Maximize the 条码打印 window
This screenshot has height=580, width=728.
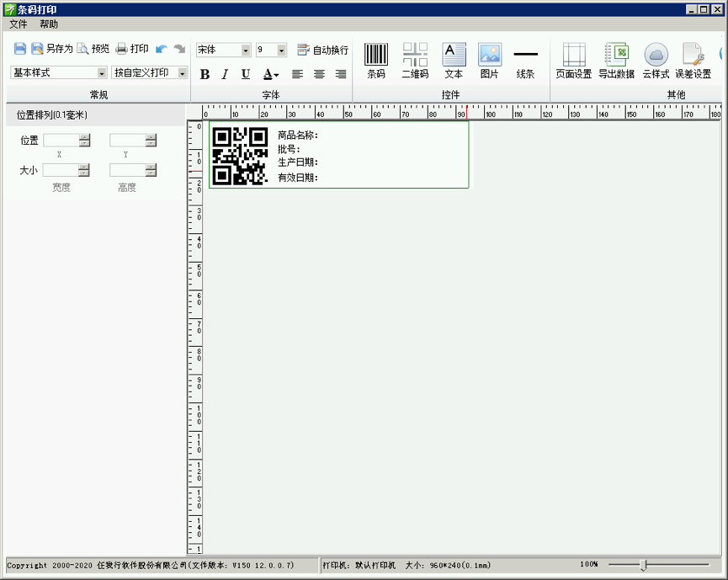coord(704,9)
